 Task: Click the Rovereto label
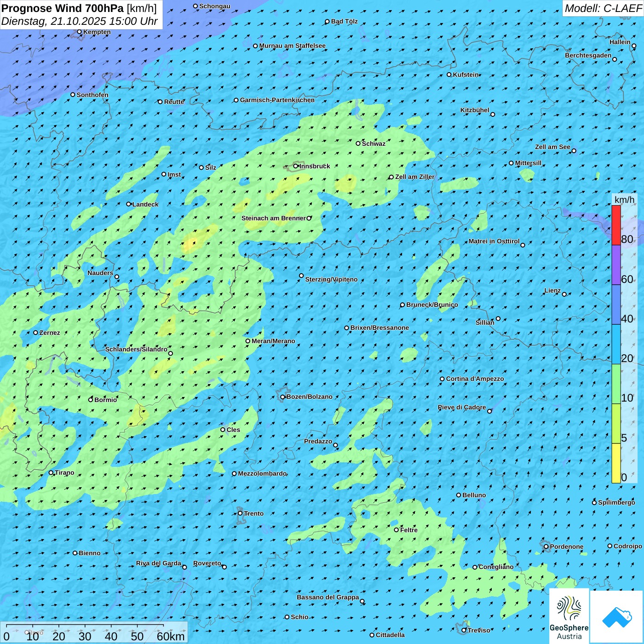tap(207, 563)
